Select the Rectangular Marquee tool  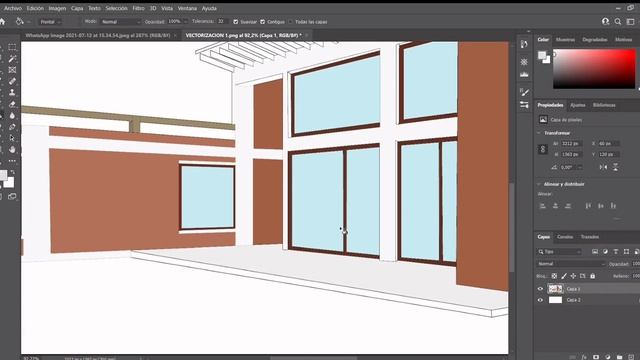(x=12, y=47)
